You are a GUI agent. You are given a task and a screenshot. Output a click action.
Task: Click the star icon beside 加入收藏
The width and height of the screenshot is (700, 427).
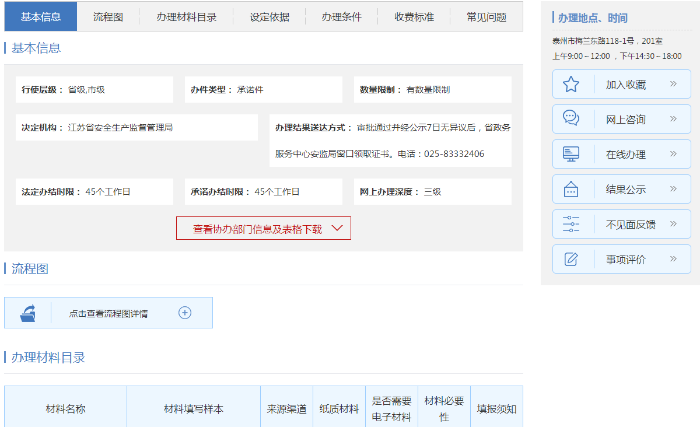pyautogui.click(x=571, y=85)
